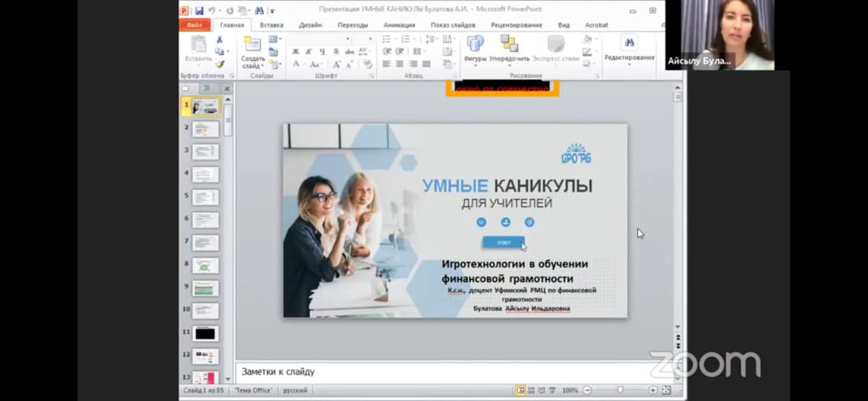Viewport: 868px width, 401px height.
Task: Click the zoom in plus button
Action: point(653,390)
